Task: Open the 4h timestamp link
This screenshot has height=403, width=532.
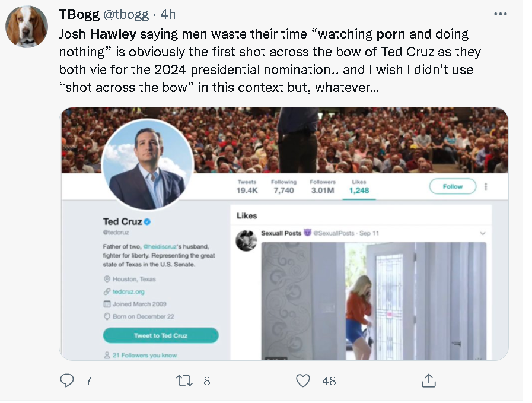Action: [x=168, y=14]
